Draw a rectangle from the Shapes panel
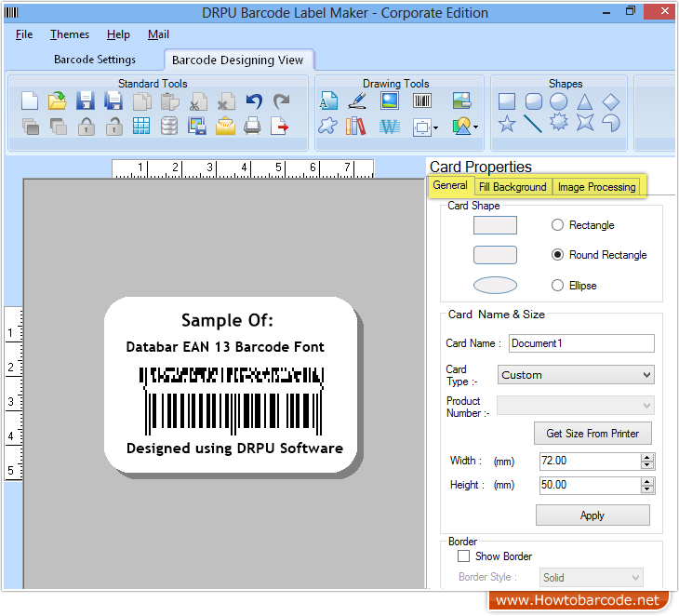The width and height of the screenshot is (679, 616). click(x=507, y=101)
